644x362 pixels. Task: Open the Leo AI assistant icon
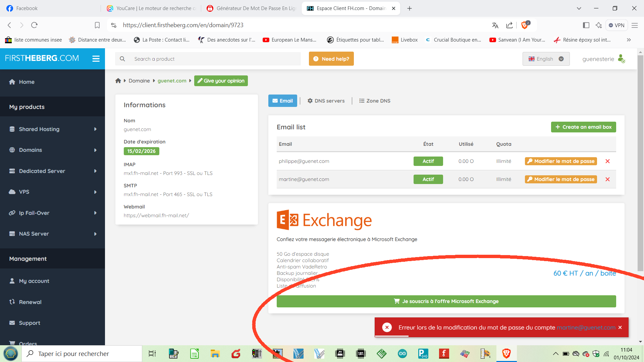tap(599, 25)
